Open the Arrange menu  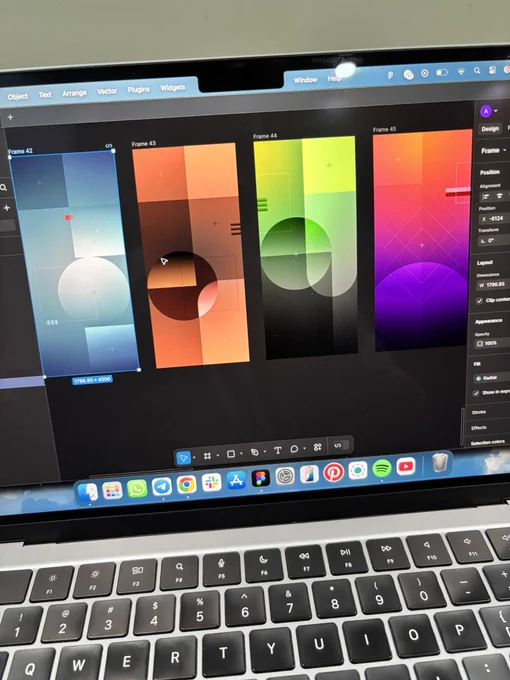(75, 93)
